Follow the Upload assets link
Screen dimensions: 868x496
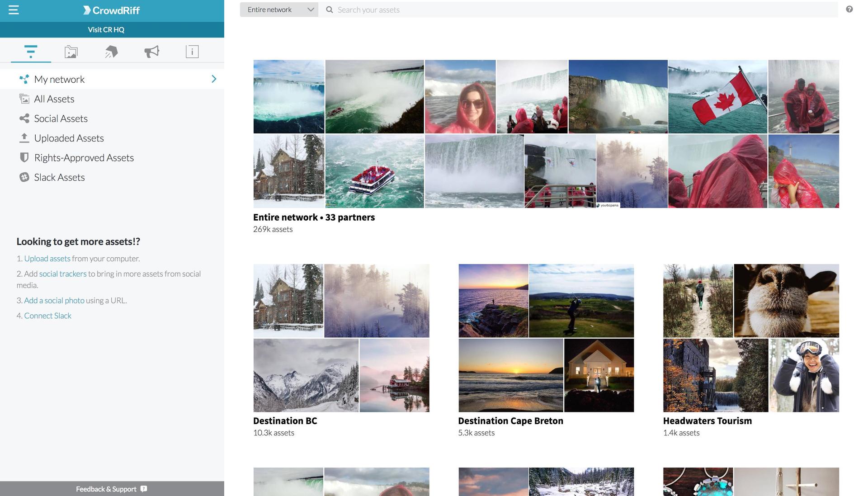[x=47, y=259]
